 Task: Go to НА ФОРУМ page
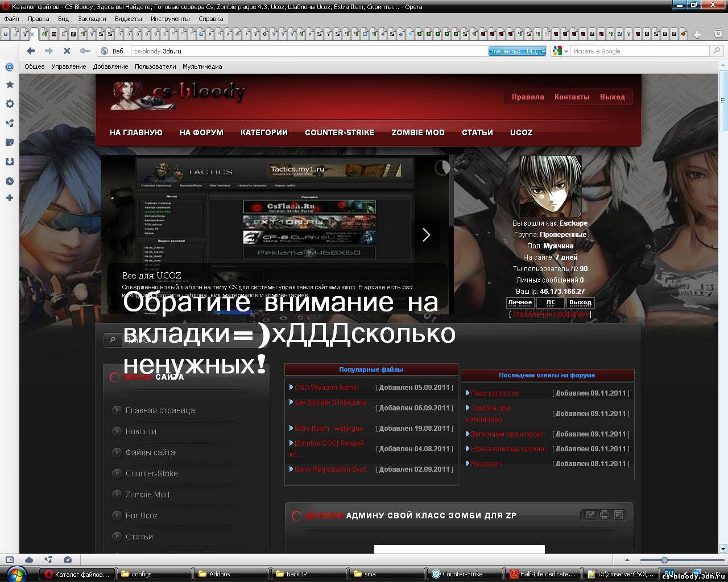tap(201, 132)
